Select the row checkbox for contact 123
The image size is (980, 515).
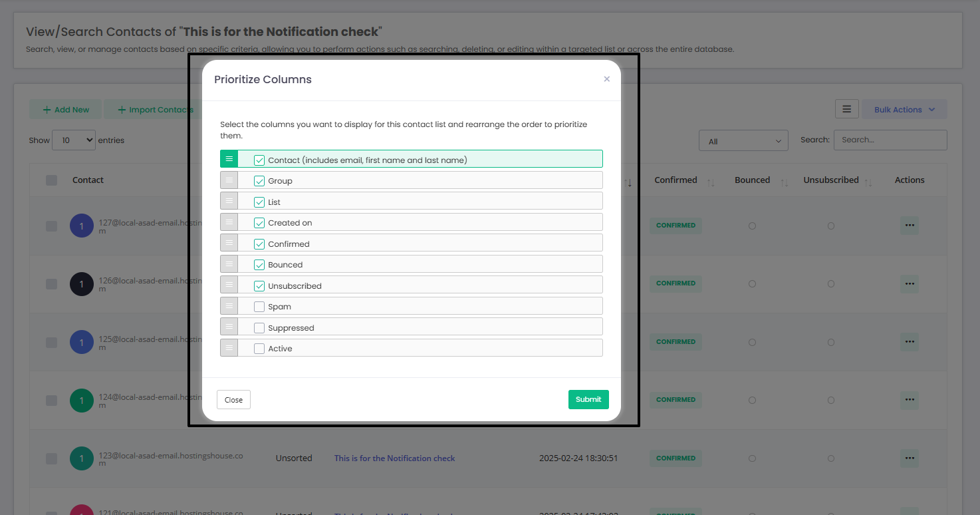(x=51, y=458)
